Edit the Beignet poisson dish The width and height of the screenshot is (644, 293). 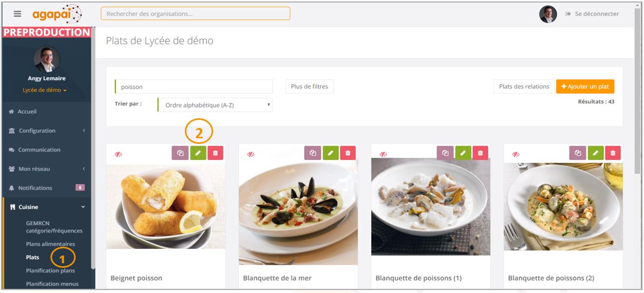coord(198,153)
